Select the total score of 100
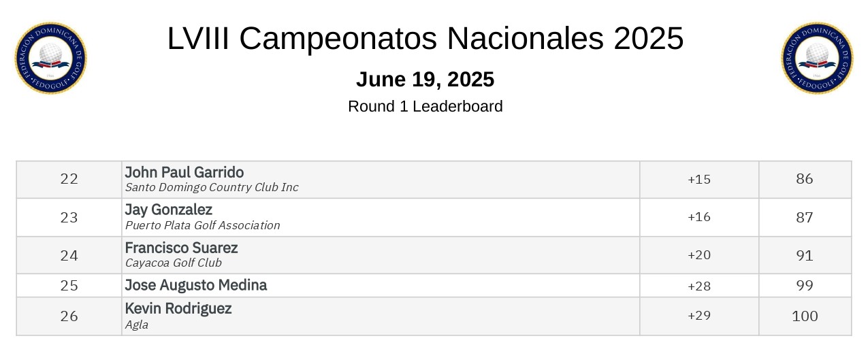 tap(805, 316)
